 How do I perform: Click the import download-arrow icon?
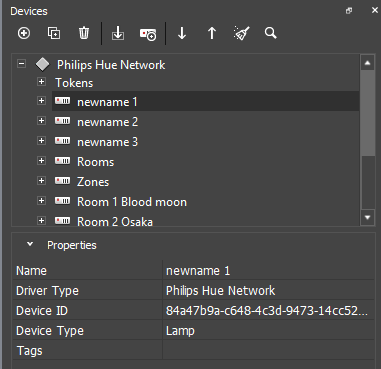coord(118,33)
